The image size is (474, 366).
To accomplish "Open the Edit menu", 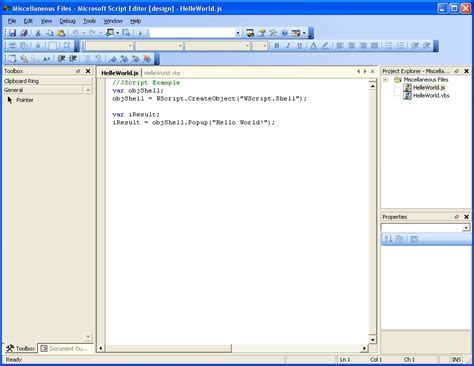I will coord(28,21).
